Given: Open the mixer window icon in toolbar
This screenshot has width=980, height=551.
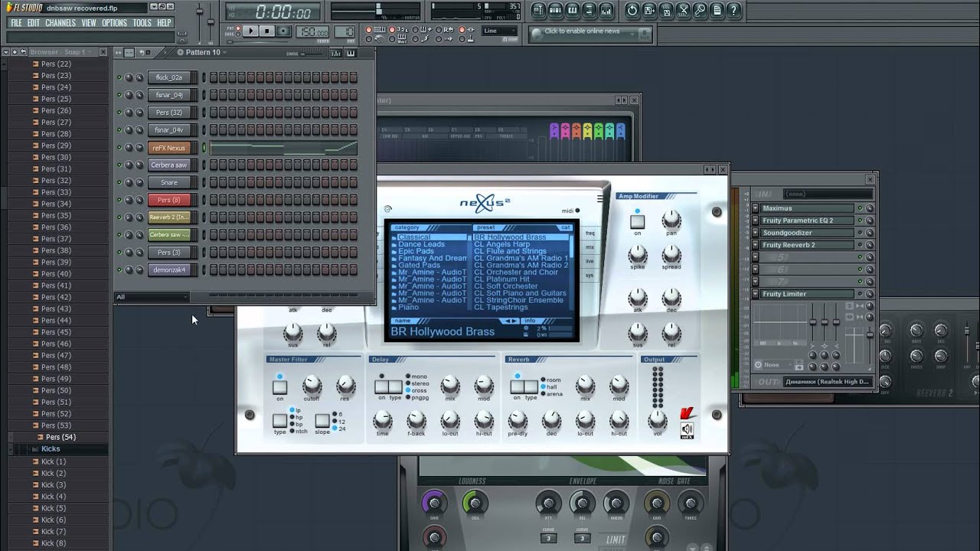Looking at the screenshot, I should [607, 11].
